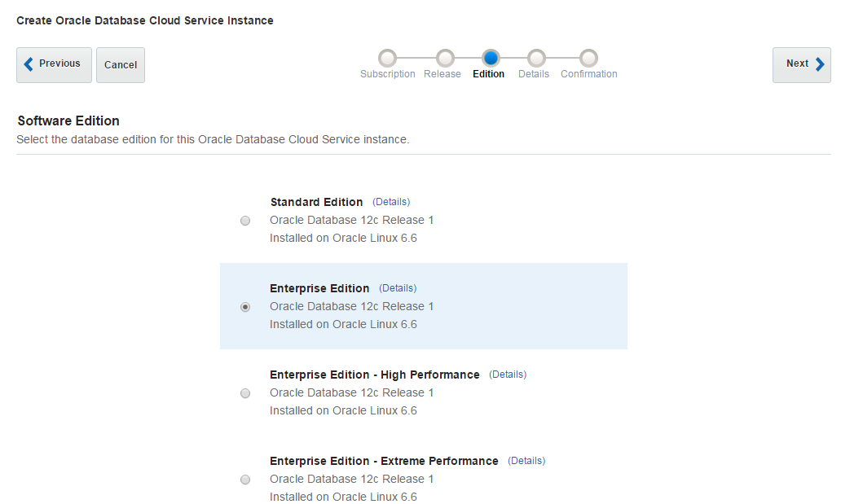Image resolution: width=841 pixels, height=504 pixels.
Task: Open Details link for Enterprise Edition
Action: (398, 288)
